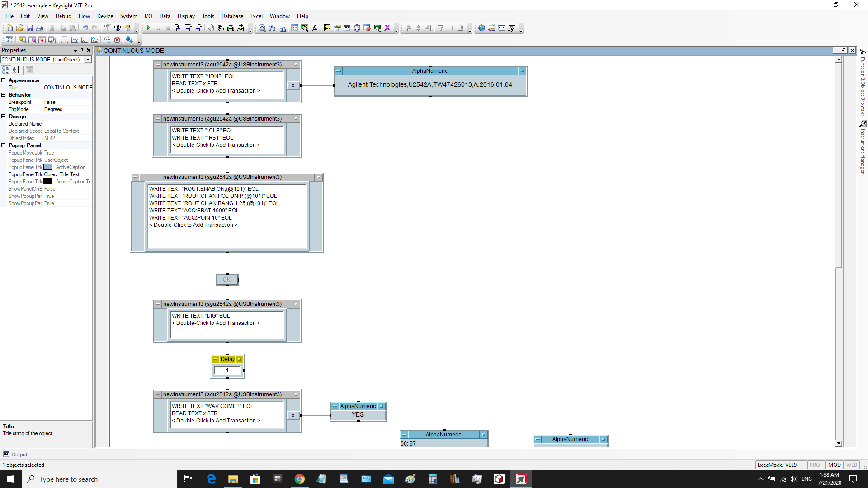Open the Database menu

coord(232,16)
